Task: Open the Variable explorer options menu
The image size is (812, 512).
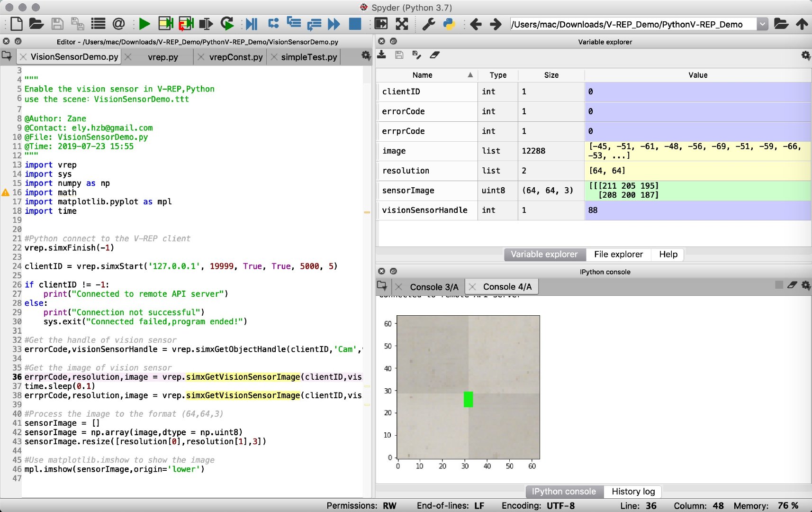Action: tap(805, 55)
